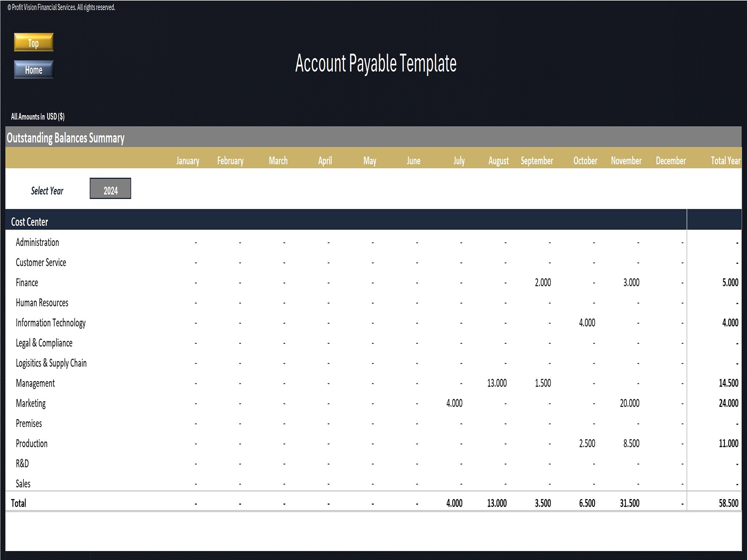Click the November total 31.500
This screenshot has height=560, width=747.
pyautogui.click(x=629, y=504)
